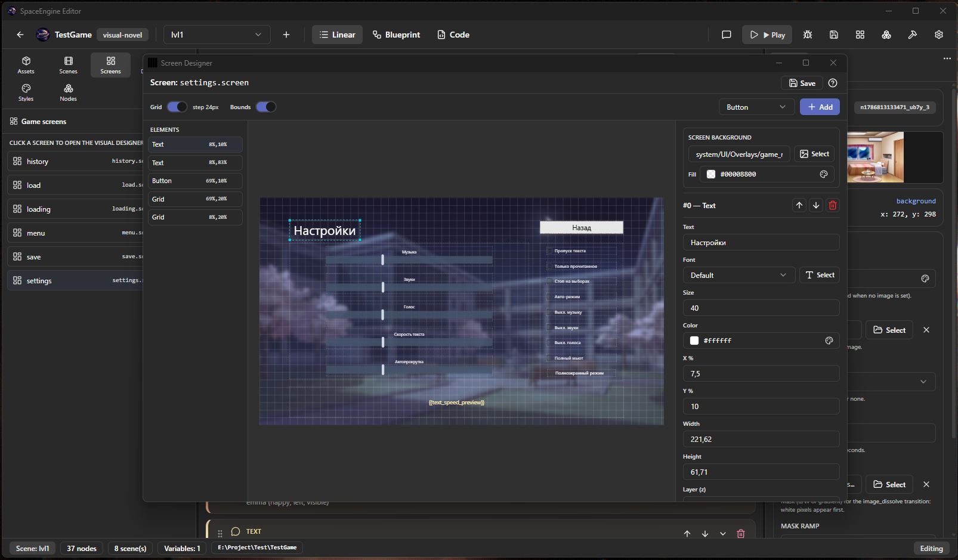This screenshot has height=560, width=958.
Task: Expand the Button element type dropdown
Action: [756, 107]
